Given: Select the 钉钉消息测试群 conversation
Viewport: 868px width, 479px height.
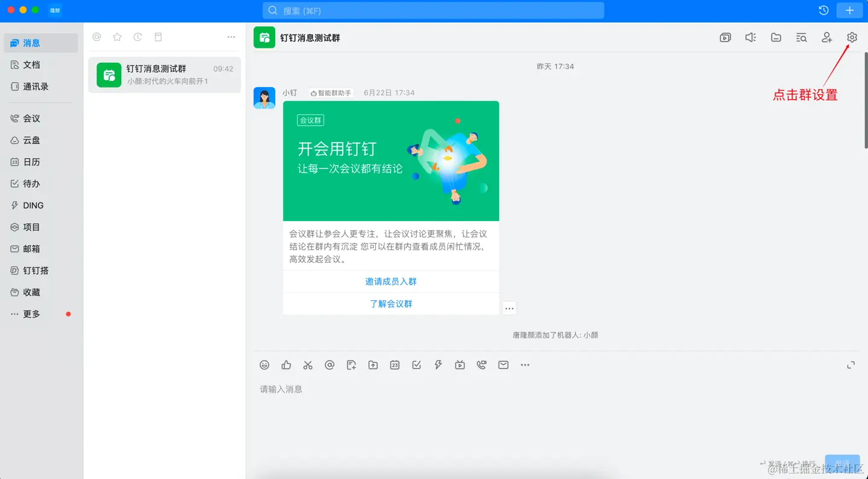Looking at the screenshot, I should click(164, 75).
